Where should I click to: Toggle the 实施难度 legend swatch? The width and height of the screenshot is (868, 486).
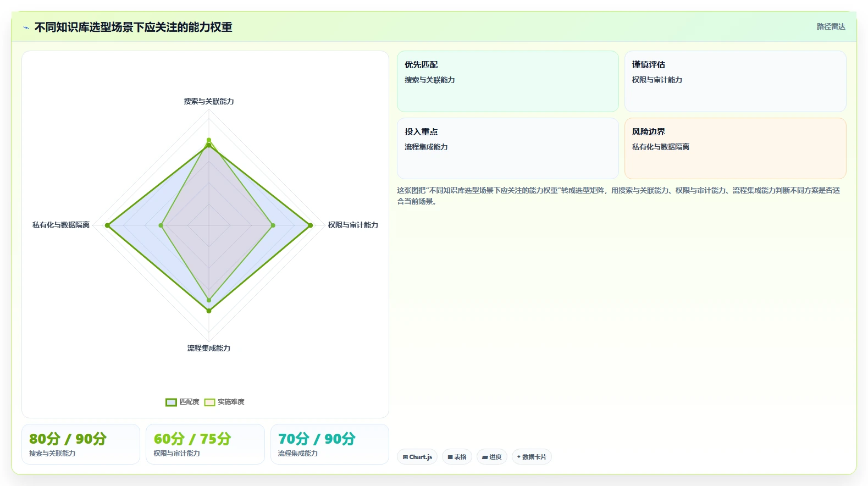coord(209,402)
